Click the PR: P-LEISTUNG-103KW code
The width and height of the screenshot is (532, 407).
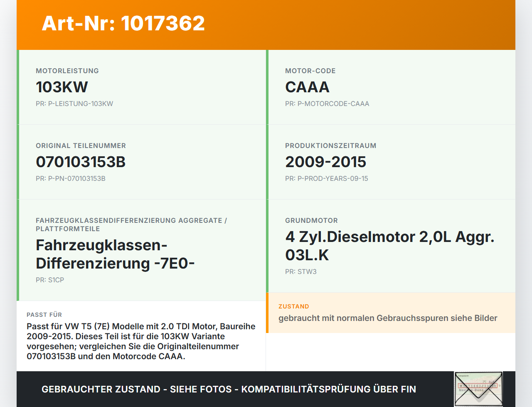(x=74, y=104)
